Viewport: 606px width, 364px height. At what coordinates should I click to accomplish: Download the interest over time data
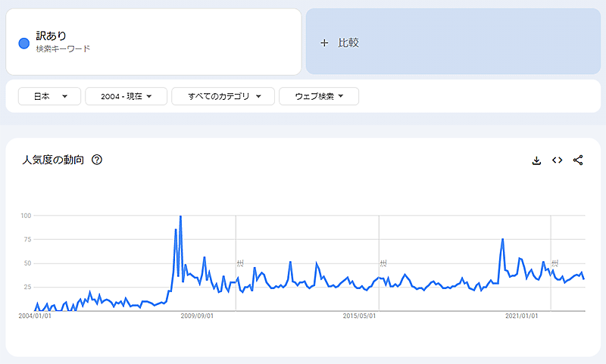click(x=536, y=160)
